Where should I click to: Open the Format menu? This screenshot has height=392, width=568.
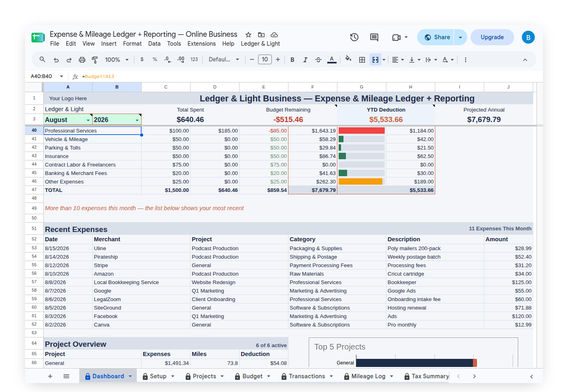pyautogui.click(x=132, y=44)
